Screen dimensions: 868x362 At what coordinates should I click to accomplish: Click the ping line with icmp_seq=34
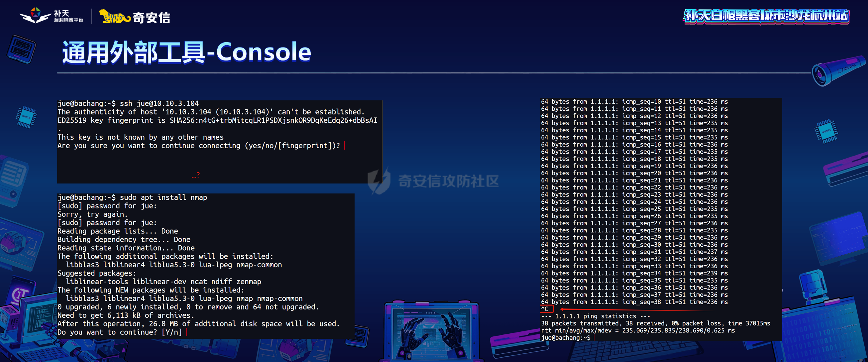[x=634, y=273]
